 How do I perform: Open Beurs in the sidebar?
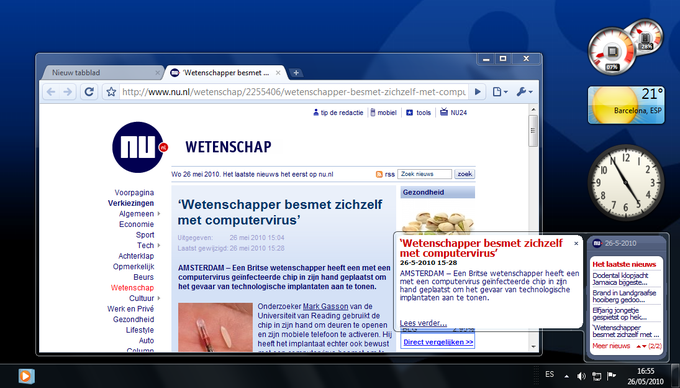tap(144, 277)
